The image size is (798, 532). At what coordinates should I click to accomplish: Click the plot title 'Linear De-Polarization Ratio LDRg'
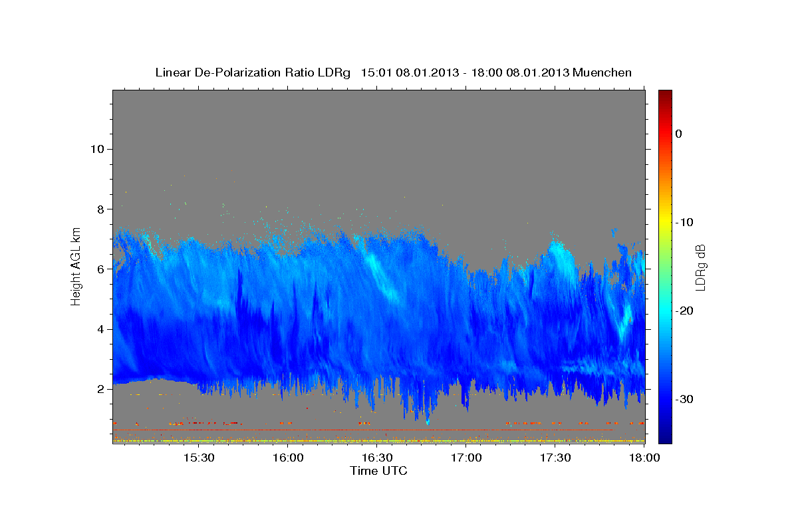tap(252, 72)
